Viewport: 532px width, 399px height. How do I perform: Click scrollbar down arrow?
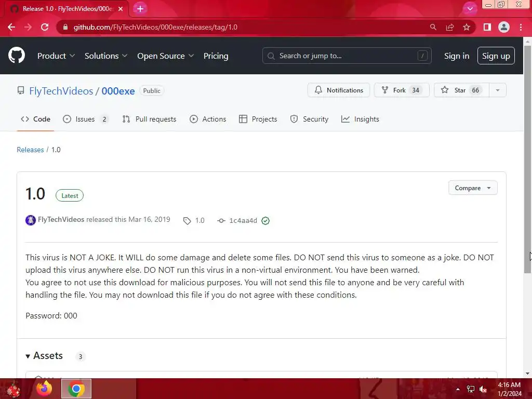pyautogui.click(x=527, y=374)
